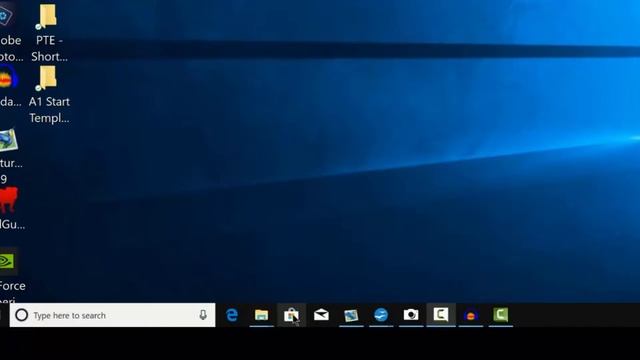The height and width of the screenshot is (360, 640).
Task: Select the PTE - Short... desktop folder
Action: click(49, 33)
